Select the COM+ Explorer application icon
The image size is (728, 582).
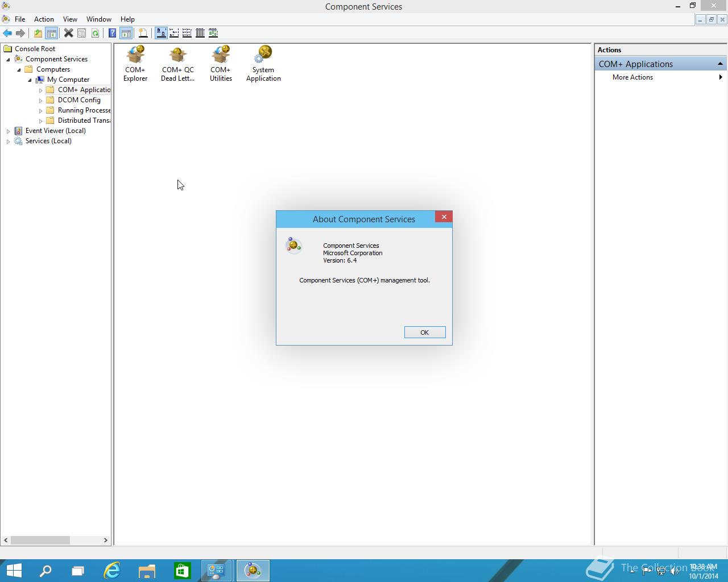pyautogui.click(x=135, y=64)
